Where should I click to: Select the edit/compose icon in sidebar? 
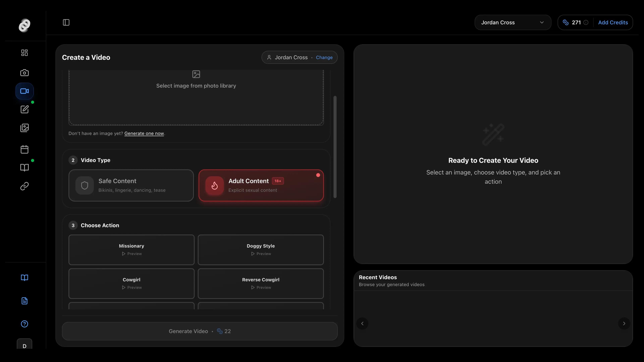[x=24, y=109]
